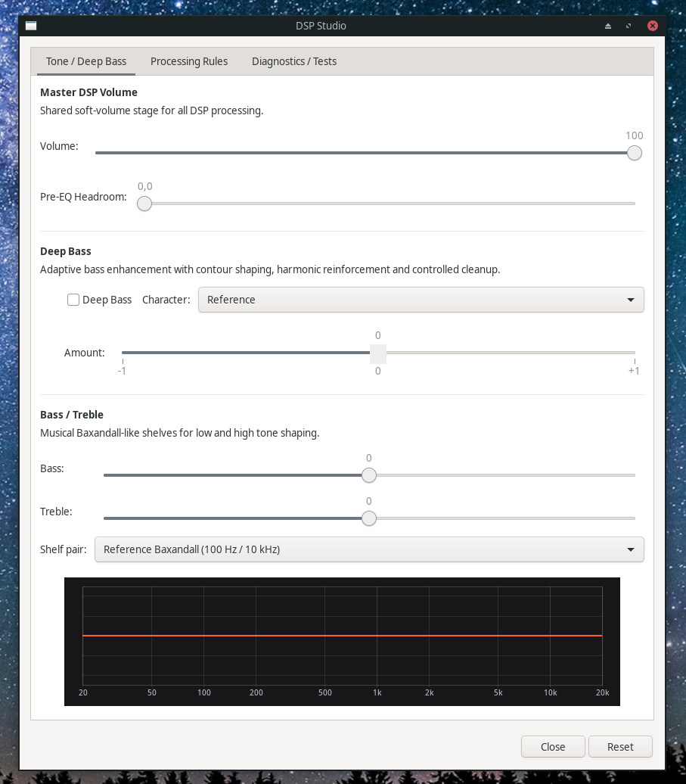Image resolution: width=686 pixels, height=784 pixels.
Task: Open the Character dropdown showing Reference
Action: click(421, 300)
